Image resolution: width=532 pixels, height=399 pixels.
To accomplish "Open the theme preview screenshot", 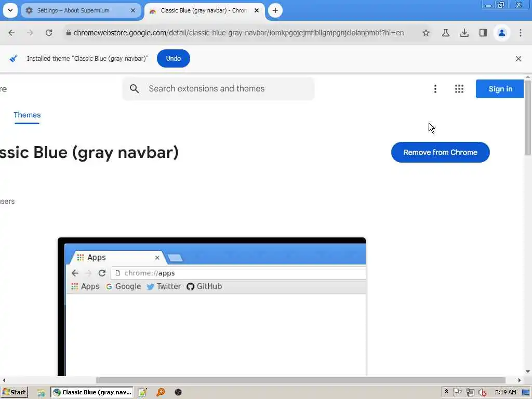I will click(x=212, y=307).
